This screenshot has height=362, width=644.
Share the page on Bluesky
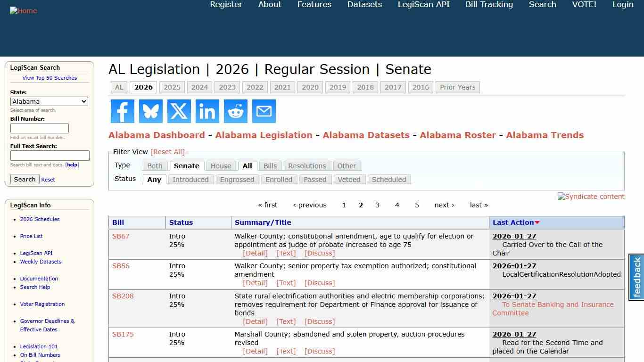[150, 111]
